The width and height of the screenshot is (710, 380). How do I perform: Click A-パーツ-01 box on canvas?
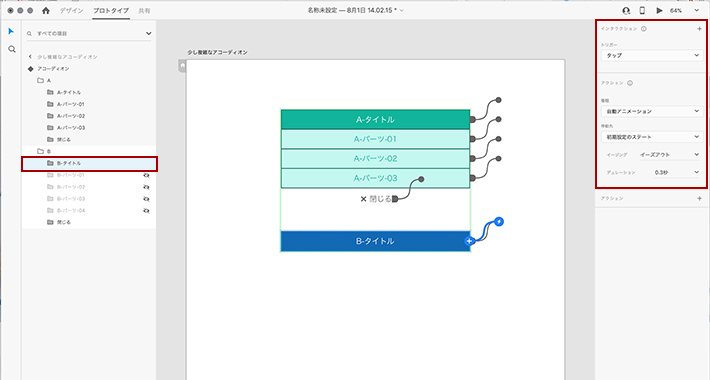pos(375,139)
